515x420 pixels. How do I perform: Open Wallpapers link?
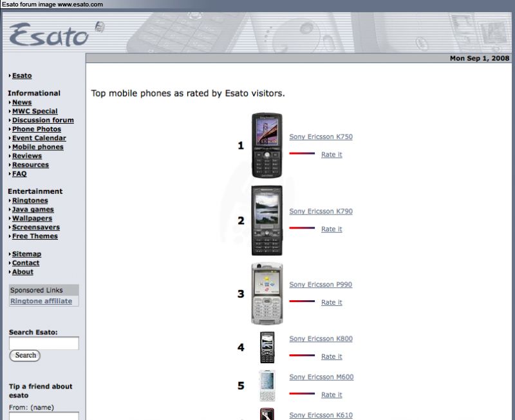(32, 218)
